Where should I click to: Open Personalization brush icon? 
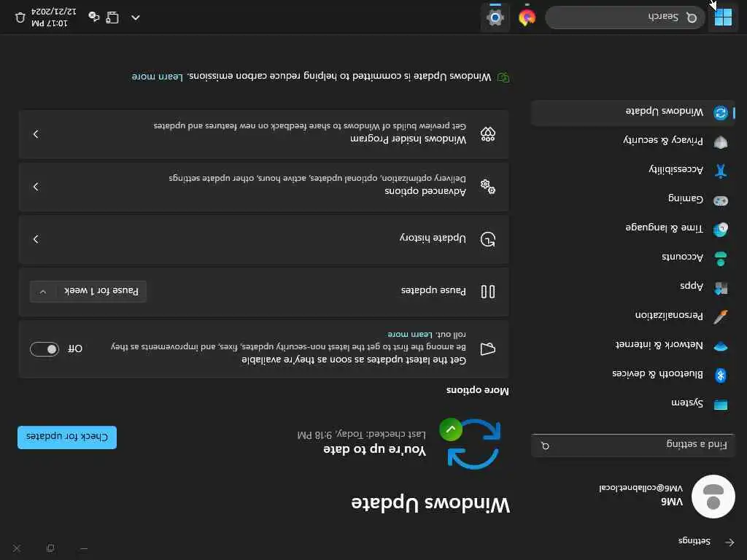click(x=720, y=316)
